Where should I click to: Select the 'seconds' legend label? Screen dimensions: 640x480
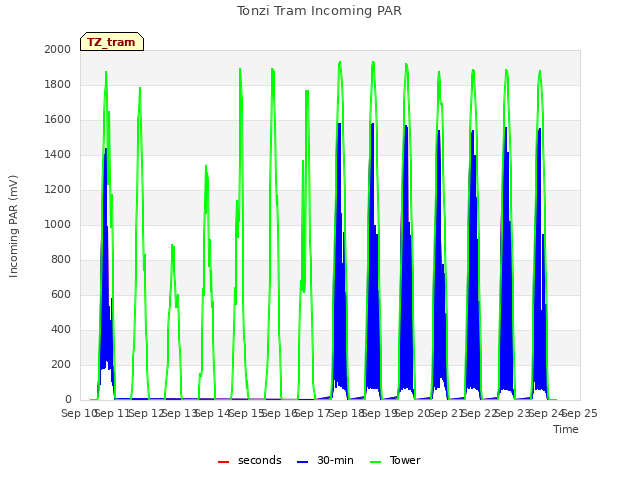tap(260, 460)
